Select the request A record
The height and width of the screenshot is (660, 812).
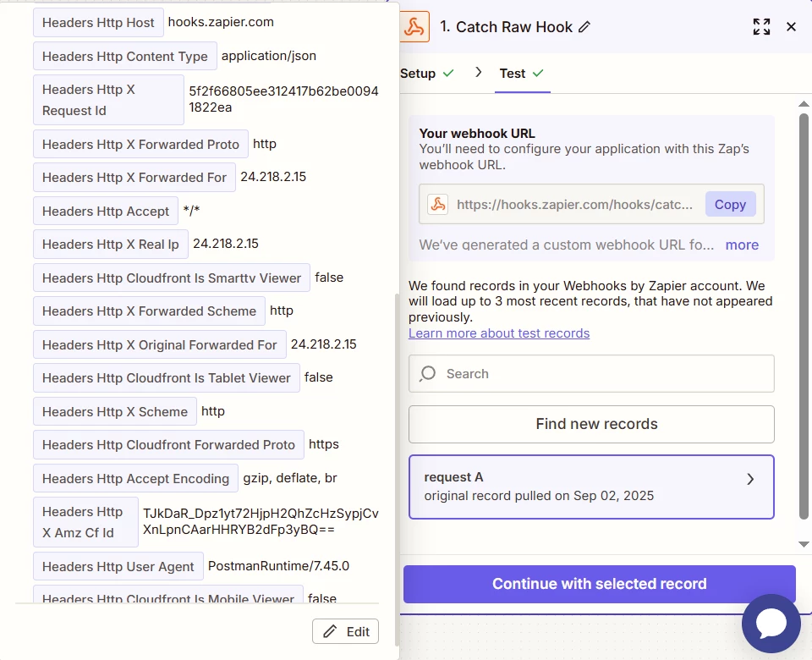point(591,487)
